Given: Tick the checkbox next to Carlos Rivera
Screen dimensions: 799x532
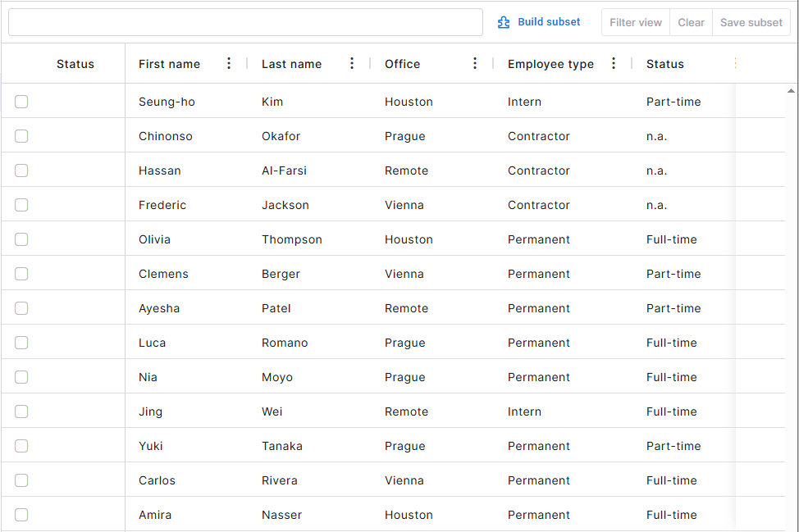Looking at the screenshot, I should [21, 480].
